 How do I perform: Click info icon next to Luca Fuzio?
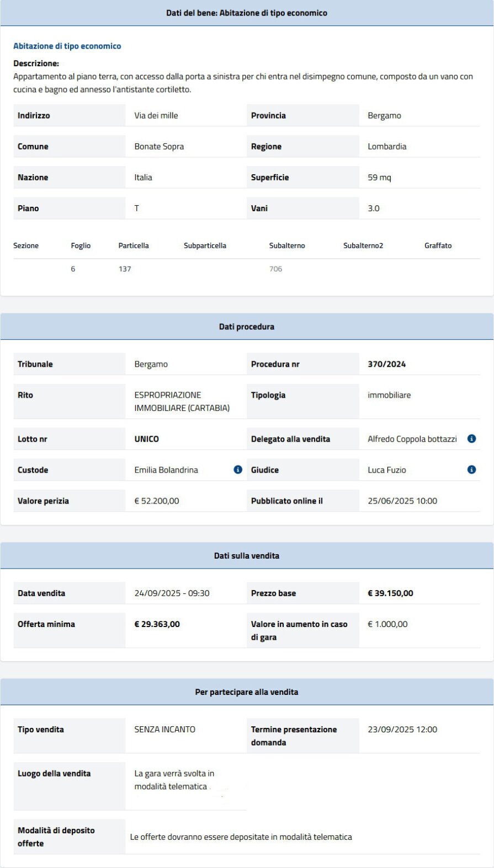pyautogui.click(x=471, y=470)
